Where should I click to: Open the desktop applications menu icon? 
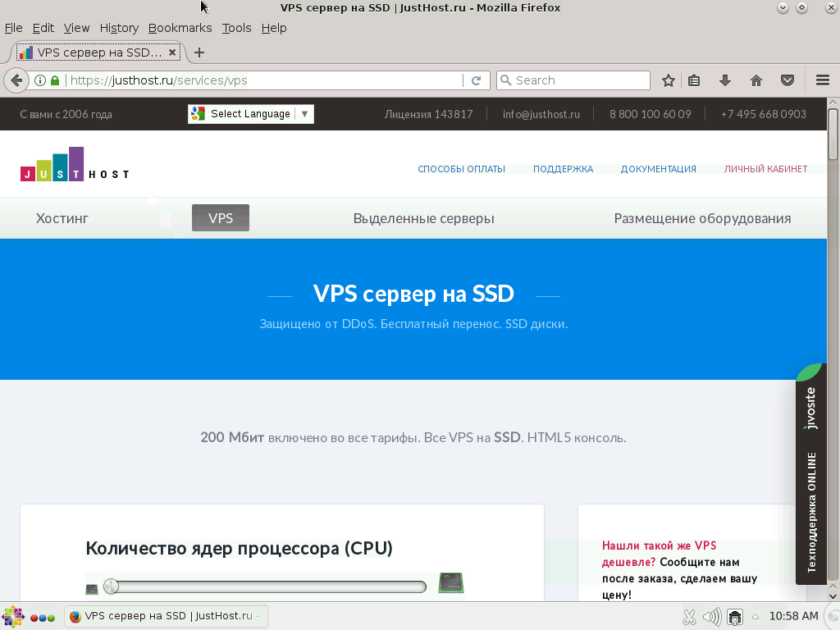13,617
